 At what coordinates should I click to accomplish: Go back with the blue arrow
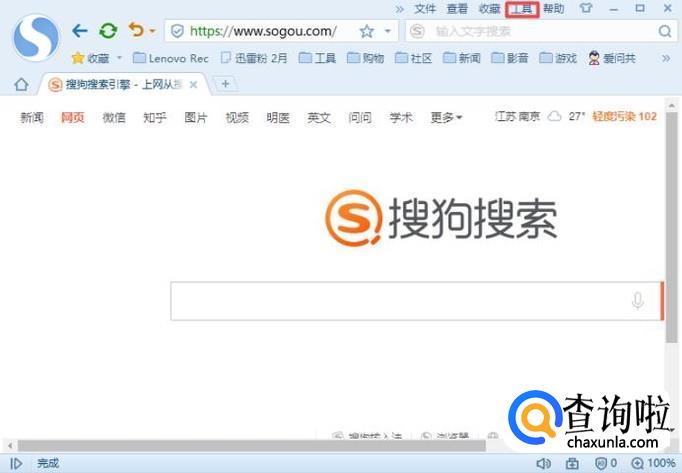point(80,31)
